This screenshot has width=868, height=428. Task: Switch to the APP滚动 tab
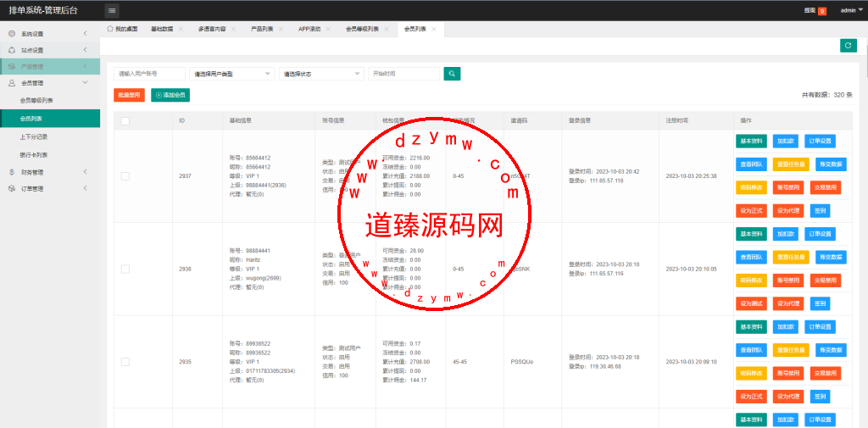pos(309,29)
